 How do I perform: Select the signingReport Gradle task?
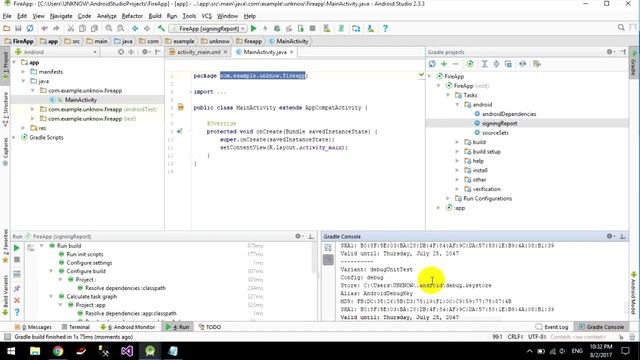(499, 123)
